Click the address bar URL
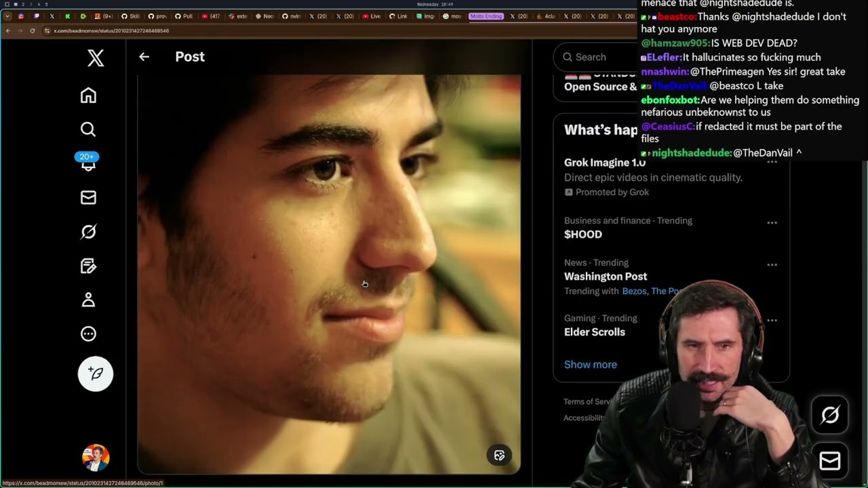 point(111,30)
